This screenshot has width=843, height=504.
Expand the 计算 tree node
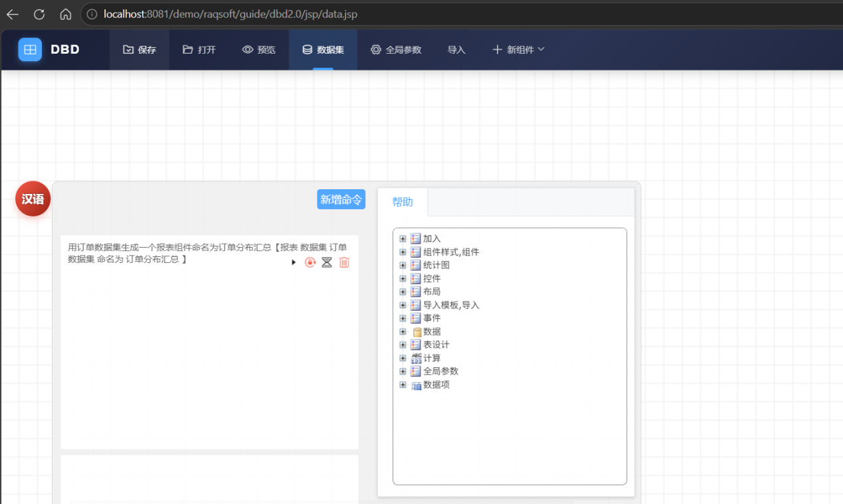point(403,358)
